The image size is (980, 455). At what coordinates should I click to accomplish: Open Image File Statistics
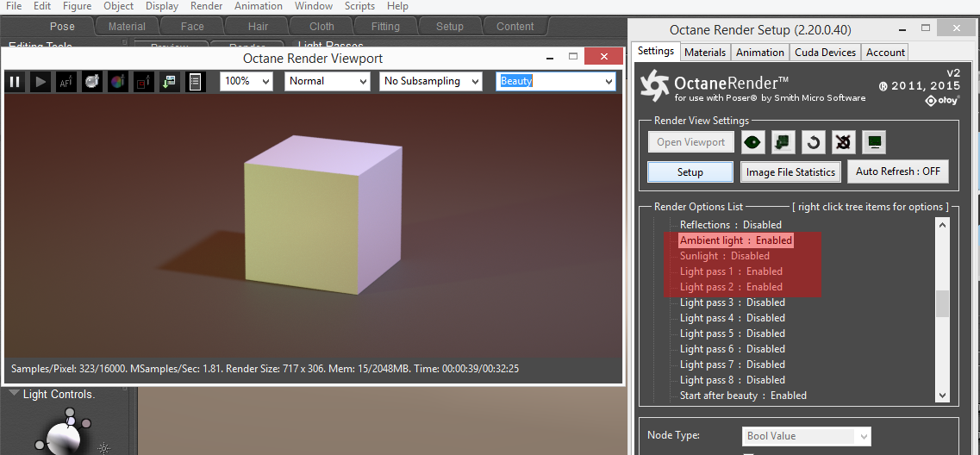point(790,171)
